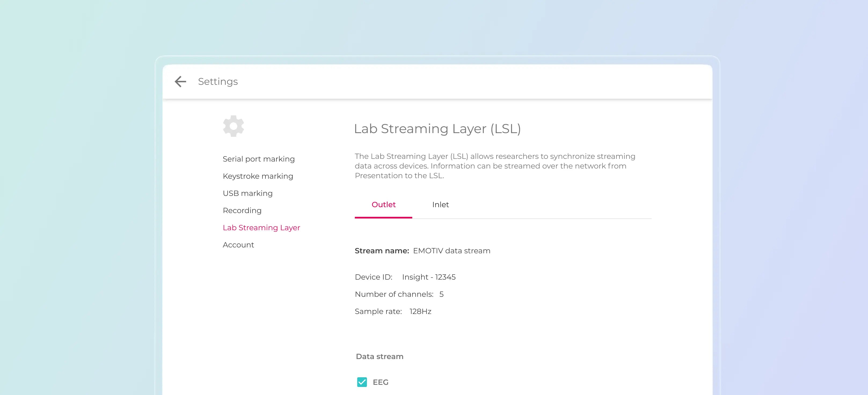This screenshot has width=868, height=395.
Task: Open the Recording settings section
Action: coord(242,210)
